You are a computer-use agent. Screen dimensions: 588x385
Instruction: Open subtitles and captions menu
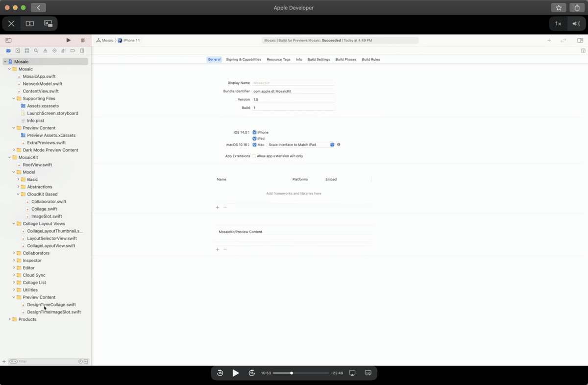(x=368, y=373)
